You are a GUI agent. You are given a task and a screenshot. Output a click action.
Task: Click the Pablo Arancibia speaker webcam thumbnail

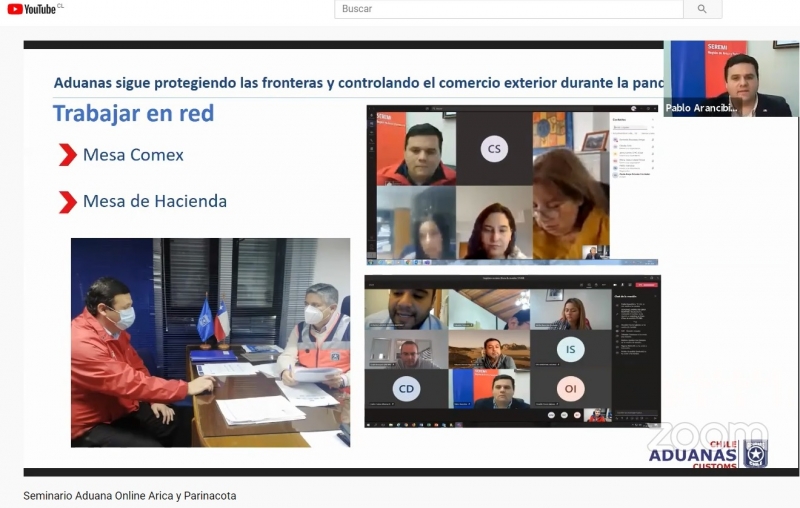(730, 78)
